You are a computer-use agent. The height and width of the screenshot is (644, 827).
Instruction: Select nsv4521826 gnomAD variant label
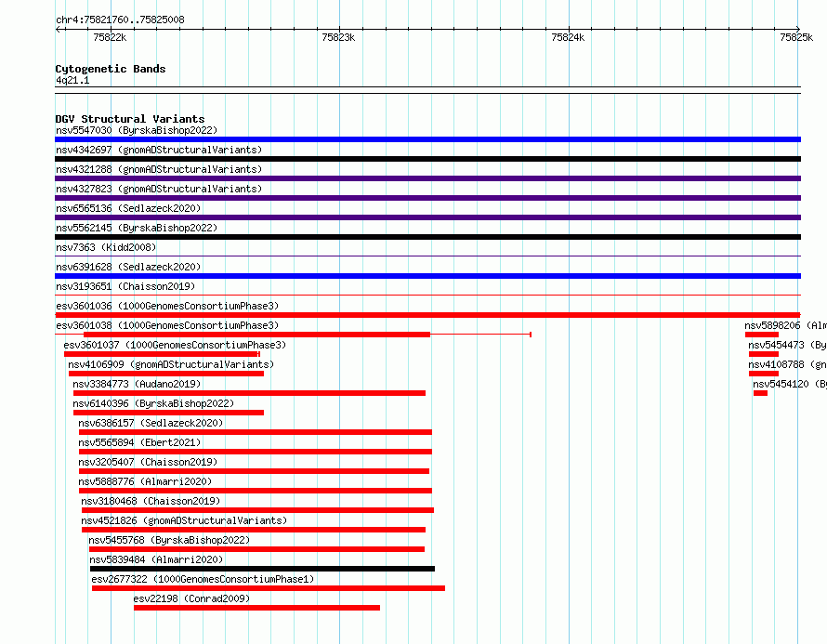[184, 520]
